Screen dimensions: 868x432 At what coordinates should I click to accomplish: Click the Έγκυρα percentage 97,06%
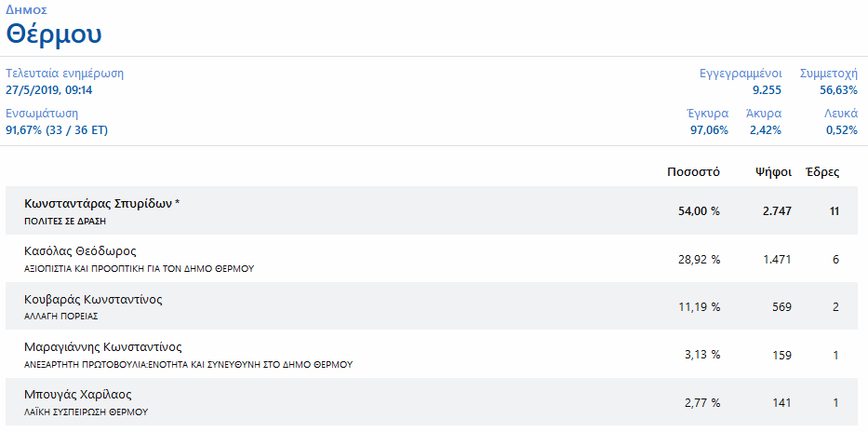click(x=709, y=130)
